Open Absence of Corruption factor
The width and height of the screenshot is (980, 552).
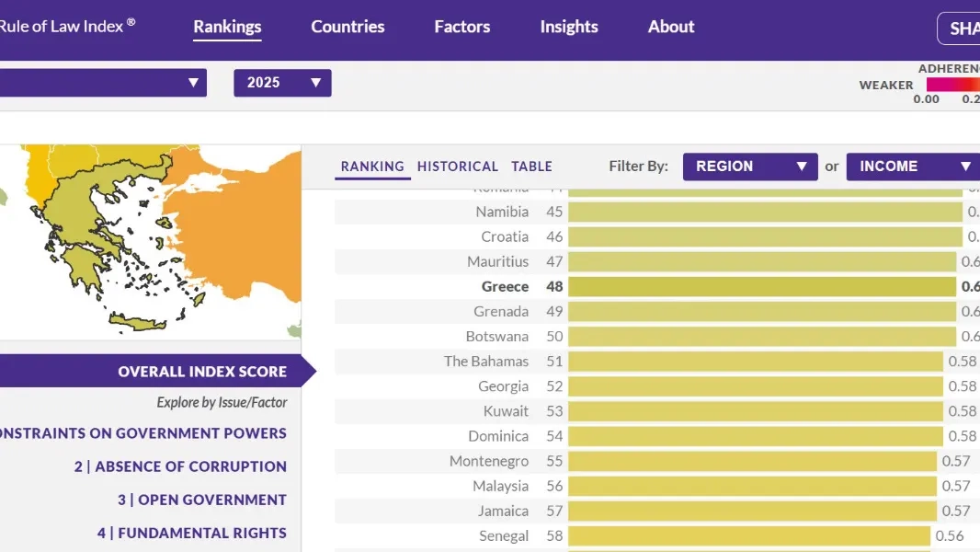(x=180, y=466)
